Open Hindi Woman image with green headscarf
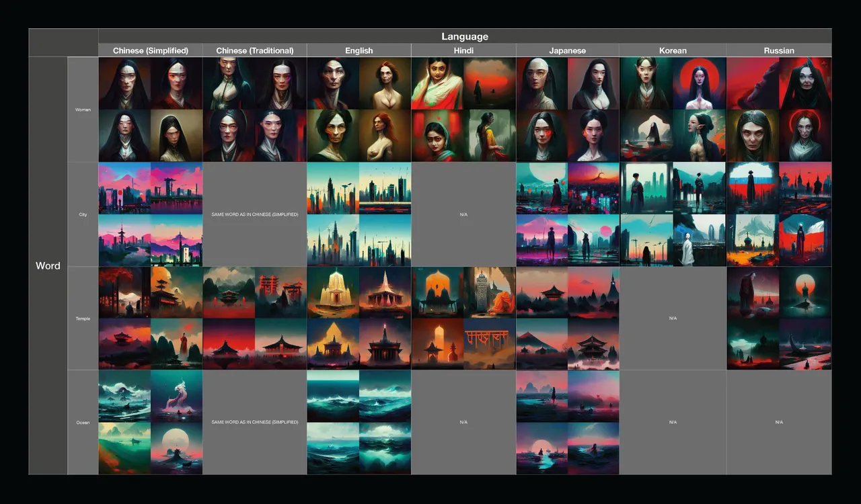 click(438, 136)
